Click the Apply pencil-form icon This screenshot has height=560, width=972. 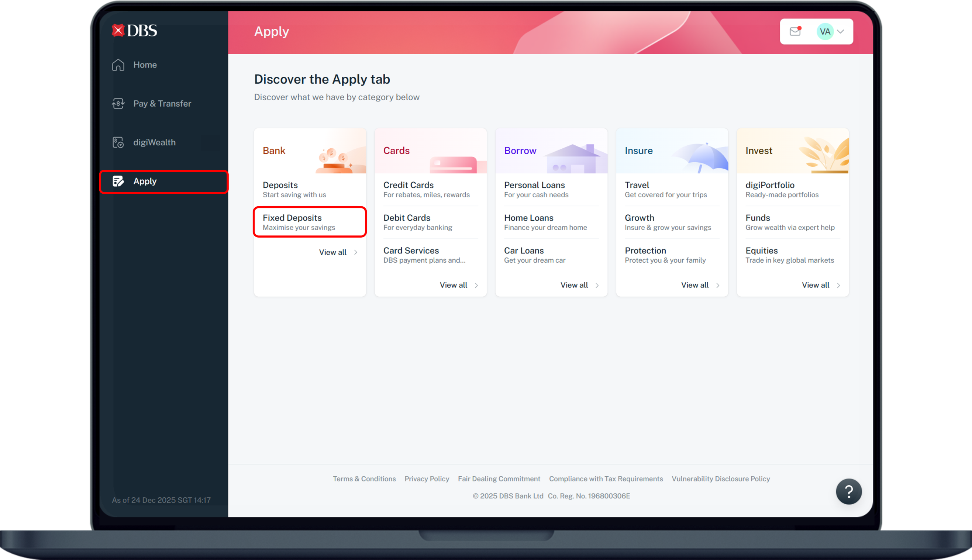pyautogui.click(x=118, y=181)
